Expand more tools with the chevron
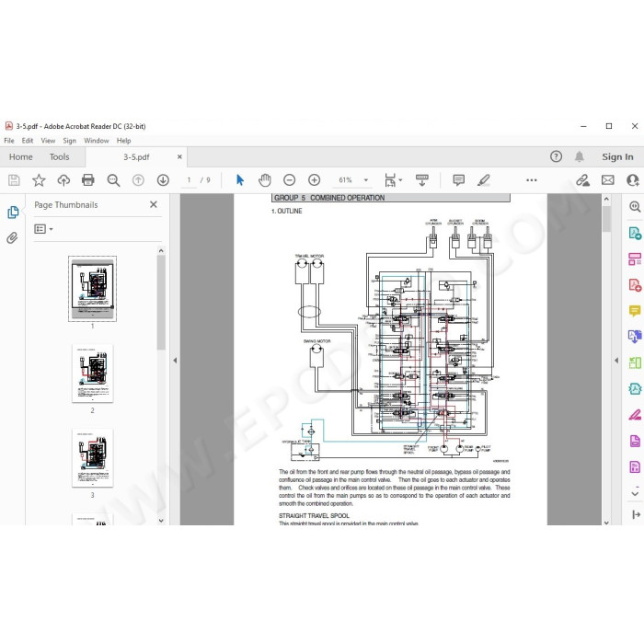The height and width of the screenshot is (644, 644). [x=635, y=493]
